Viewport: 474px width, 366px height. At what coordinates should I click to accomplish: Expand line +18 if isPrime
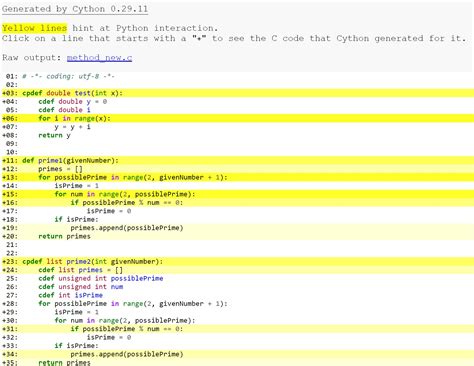click(237, 219)
